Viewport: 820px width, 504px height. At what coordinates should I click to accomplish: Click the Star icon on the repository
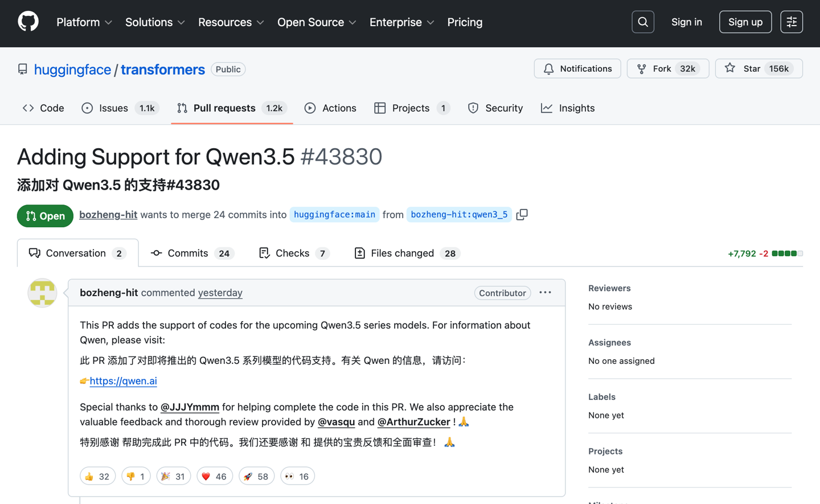point(729,68)
